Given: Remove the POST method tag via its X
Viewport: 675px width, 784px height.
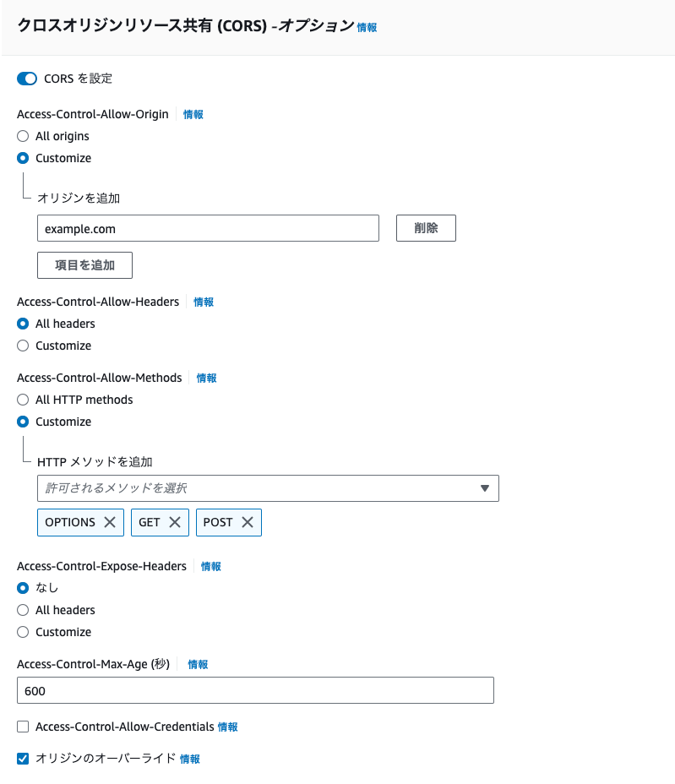Looking at the screenshot, I should click(x=247, y=522).
